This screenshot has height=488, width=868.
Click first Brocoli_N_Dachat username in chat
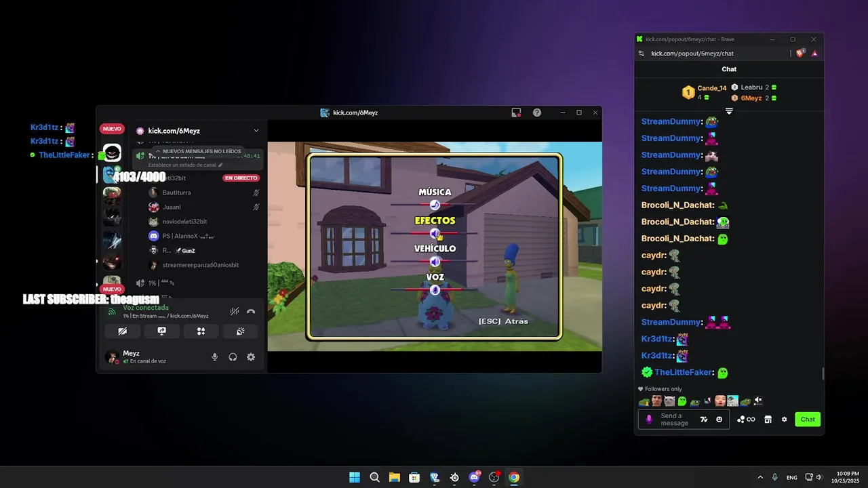coord(678,205)
